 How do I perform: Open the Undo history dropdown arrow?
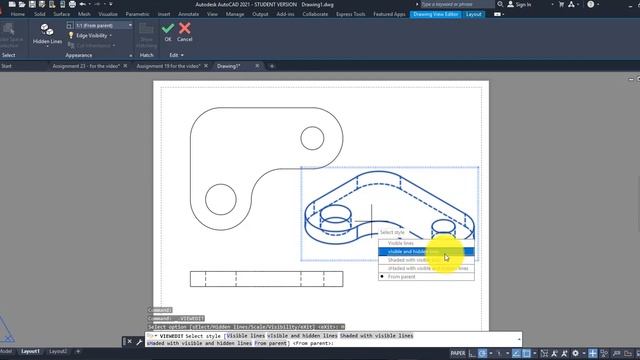tap(90, 4)
